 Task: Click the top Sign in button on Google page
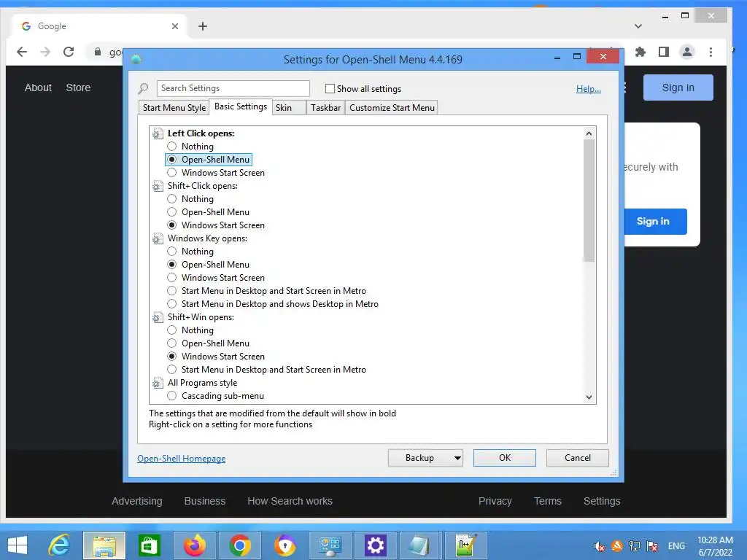tap(678, 87)
